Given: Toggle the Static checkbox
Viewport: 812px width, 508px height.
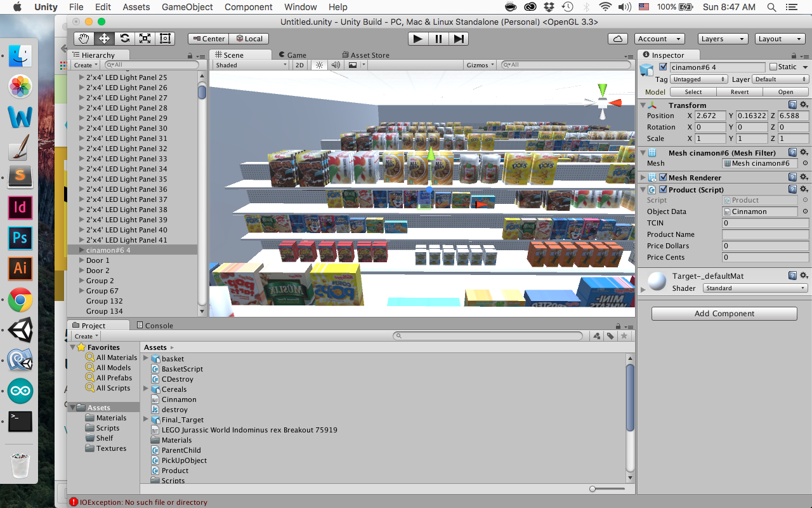Looking at the screenshot, I should (773, 67).
